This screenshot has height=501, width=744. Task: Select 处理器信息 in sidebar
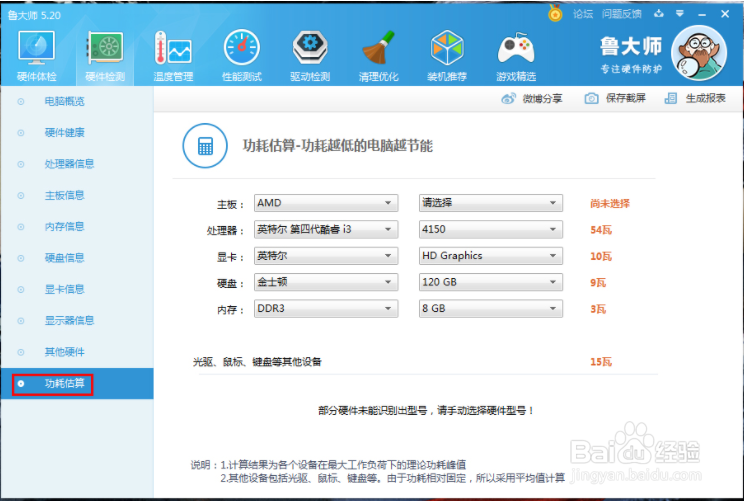(69, 164)
